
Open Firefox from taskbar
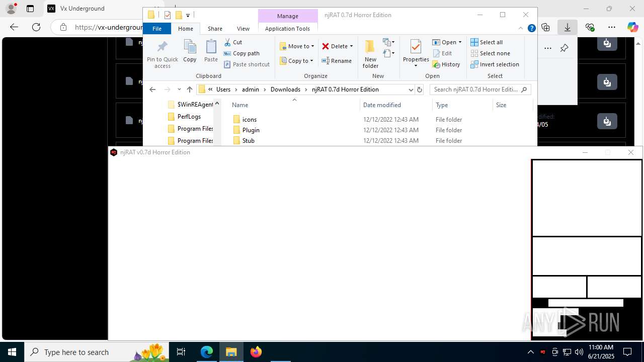pyautogui.click(x=256, y=352)
